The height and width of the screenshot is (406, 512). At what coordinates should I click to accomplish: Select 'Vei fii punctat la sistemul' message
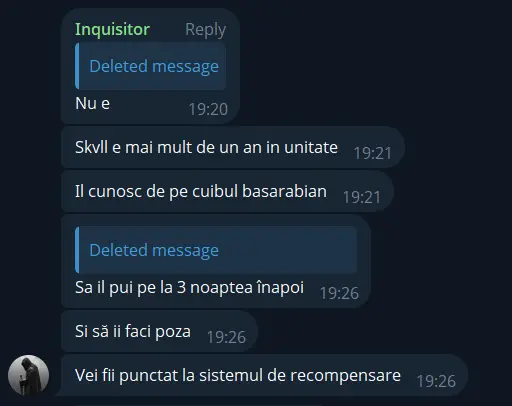point(265,375)
